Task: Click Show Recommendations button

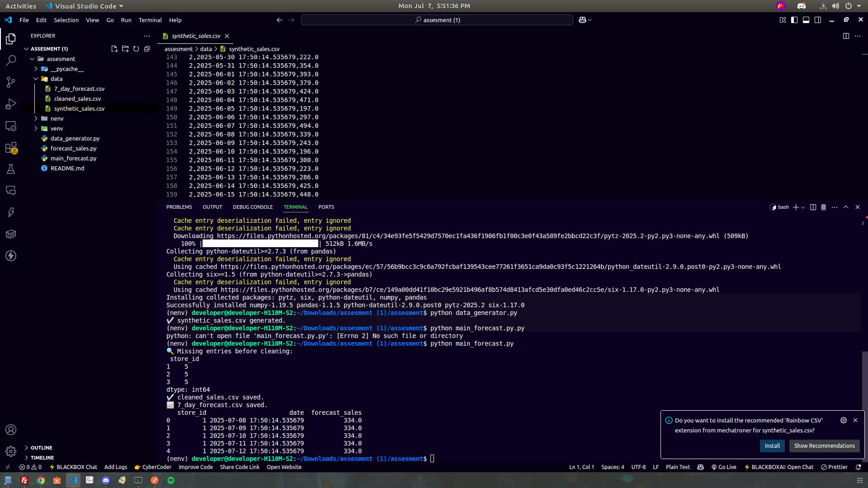Action: (824, 446)
